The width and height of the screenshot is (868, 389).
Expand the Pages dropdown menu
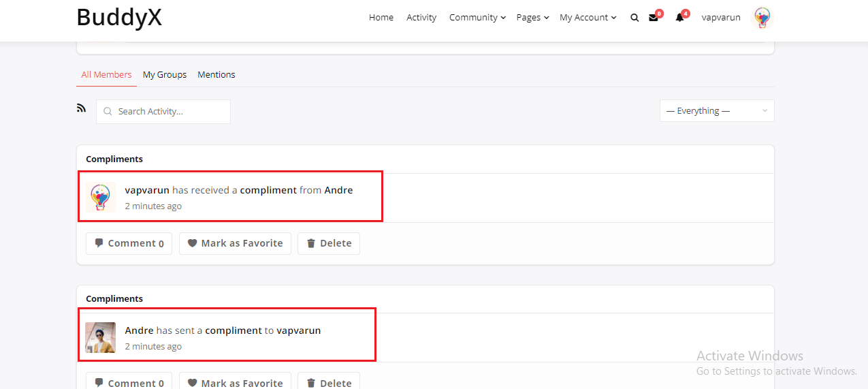[x=532, y=18]
